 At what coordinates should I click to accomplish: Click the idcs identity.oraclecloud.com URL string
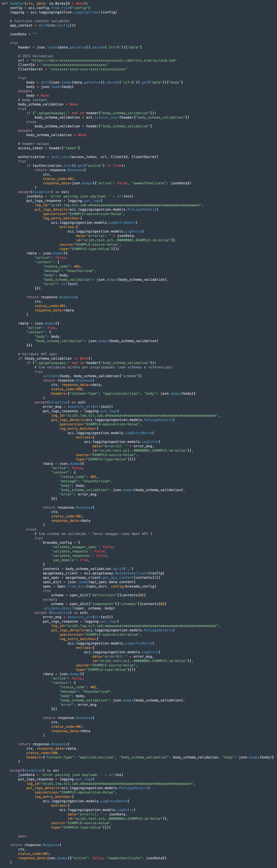[x=103, y=60]
